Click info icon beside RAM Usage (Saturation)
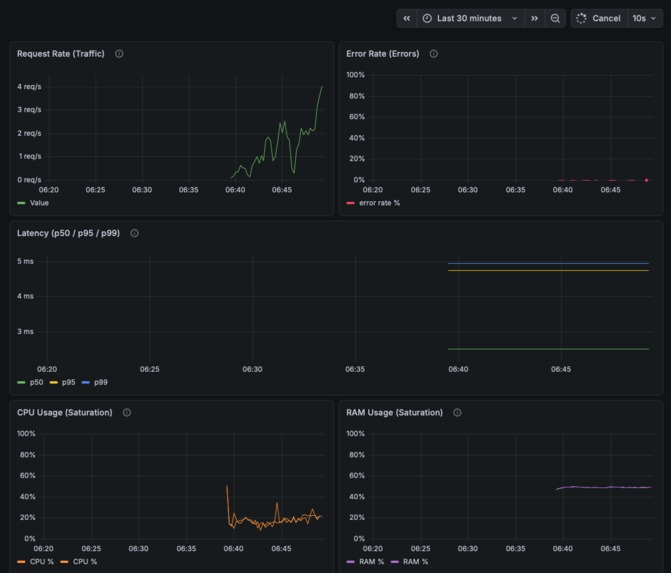671x573 pixels. point(457,413)
